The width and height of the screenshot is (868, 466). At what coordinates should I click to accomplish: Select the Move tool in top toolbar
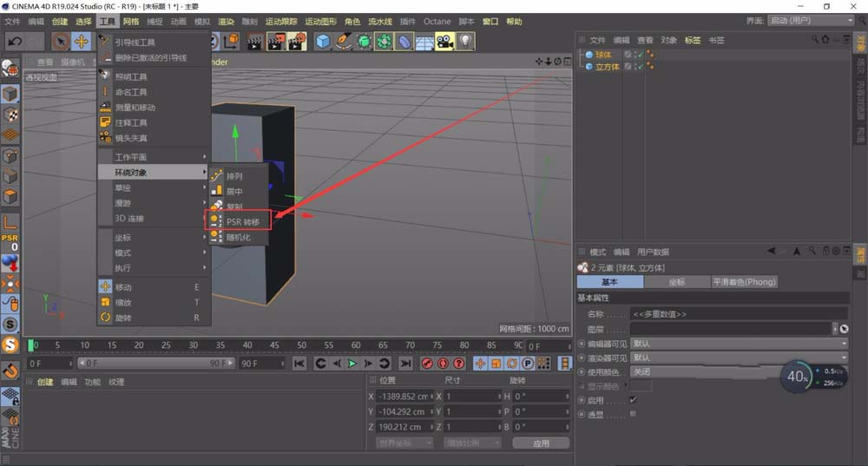tap(82, 41)
